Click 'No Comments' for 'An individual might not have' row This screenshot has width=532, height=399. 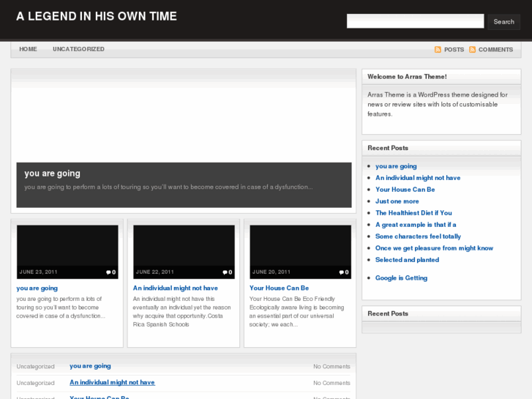point(331,383)
